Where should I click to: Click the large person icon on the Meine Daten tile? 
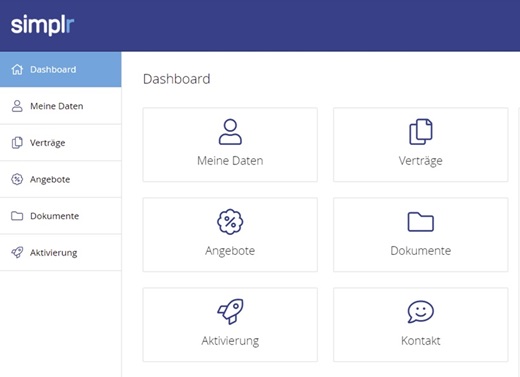click(230, 132)
